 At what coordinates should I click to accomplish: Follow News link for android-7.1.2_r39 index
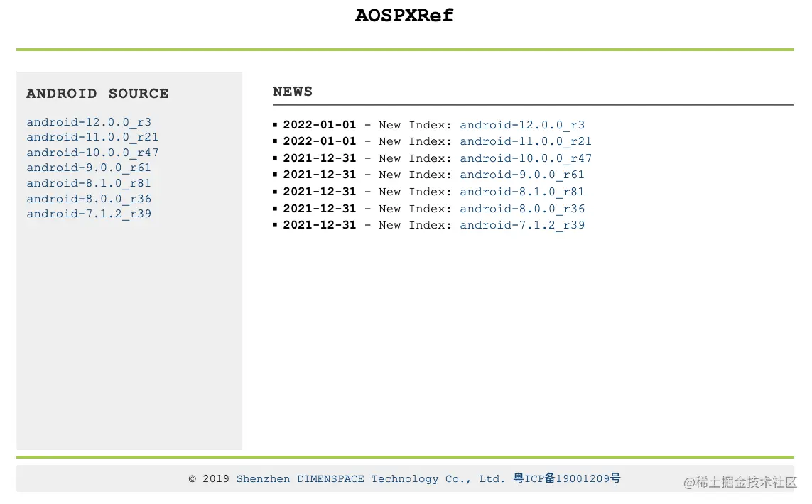point(522,225)
